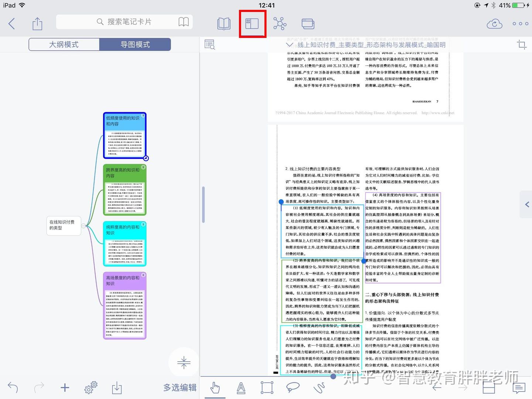
Task: Switch to 导图模式 mind map mode
Action: pyautogui.click(x=135, y=44)
